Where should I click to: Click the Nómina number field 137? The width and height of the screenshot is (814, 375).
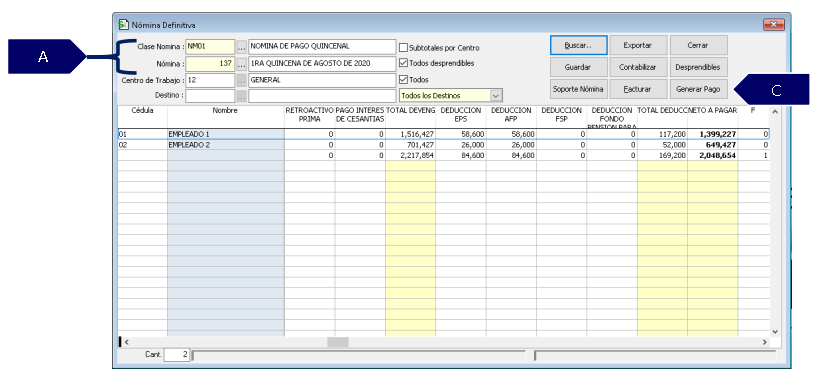point(210,64)
